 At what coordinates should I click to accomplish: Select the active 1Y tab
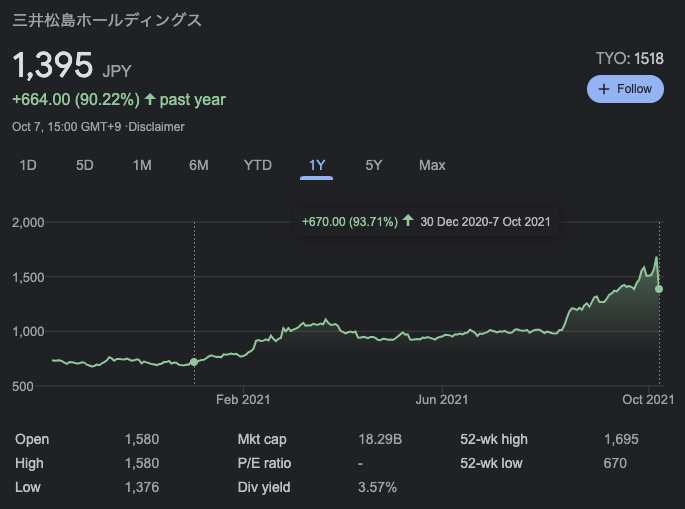click(317, 165)
